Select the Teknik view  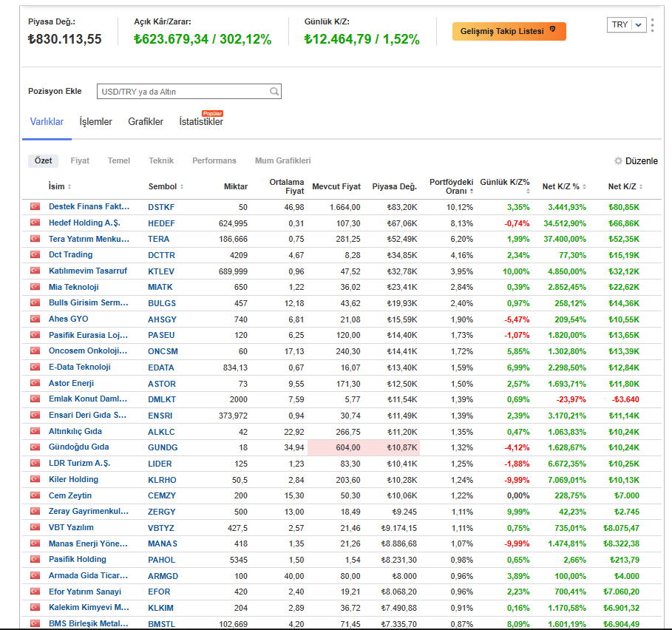(x=161, y=160)
